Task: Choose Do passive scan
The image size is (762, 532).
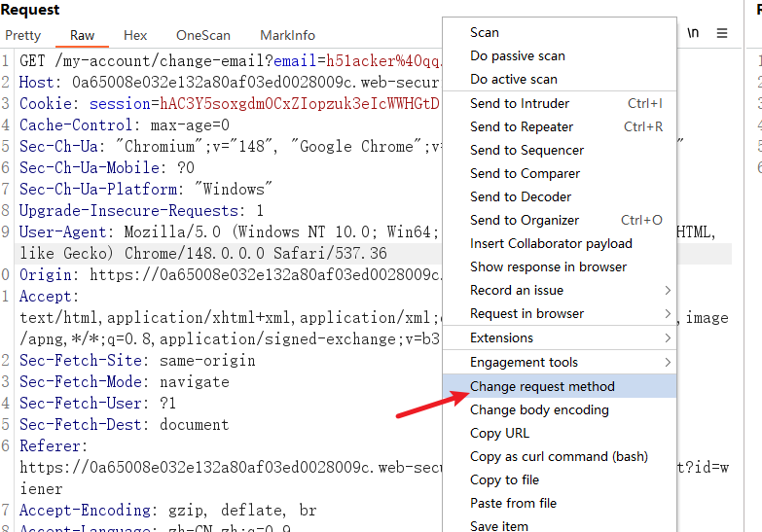Action: point(560,55)
